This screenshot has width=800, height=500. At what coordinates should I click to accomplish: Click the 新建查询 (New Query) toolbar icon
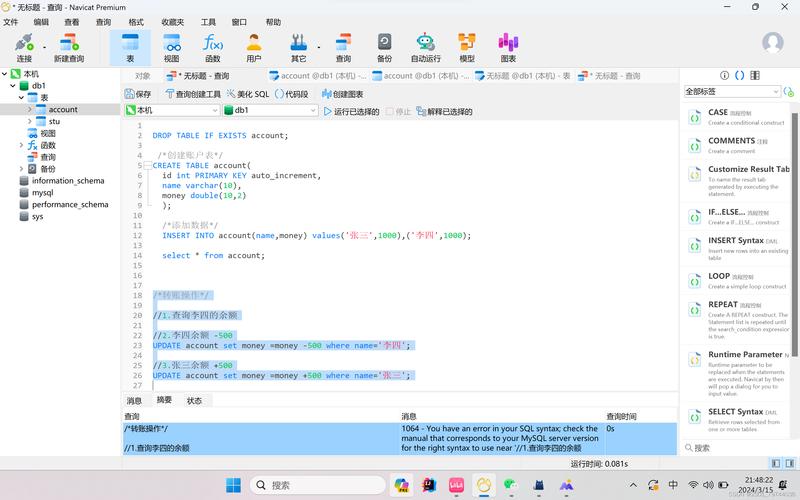coord(69,48)
